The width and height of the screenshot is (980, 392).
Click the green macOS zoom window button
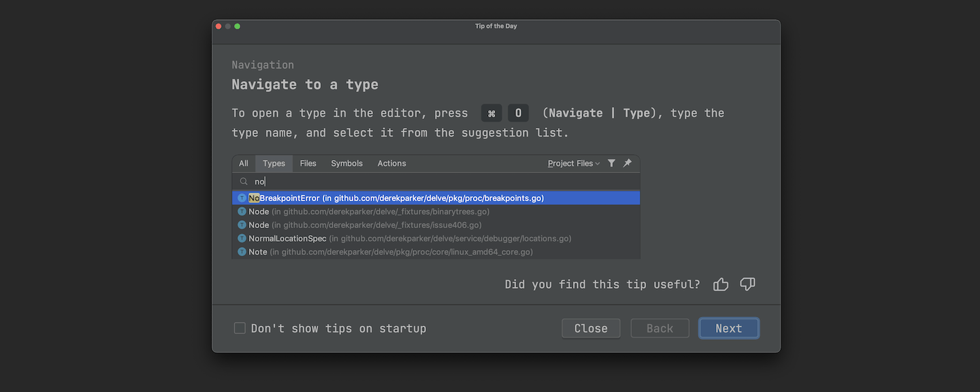(x=237, y=26)
